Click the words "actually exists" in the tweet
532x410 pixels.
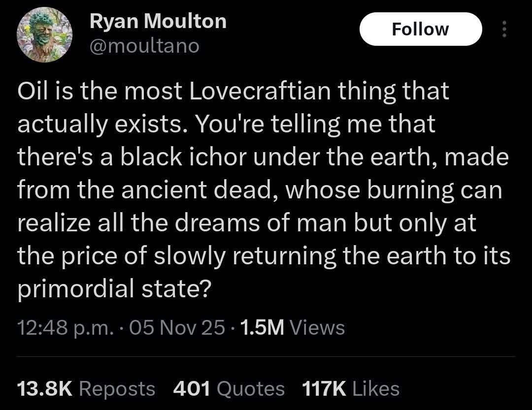pos(98,124)
